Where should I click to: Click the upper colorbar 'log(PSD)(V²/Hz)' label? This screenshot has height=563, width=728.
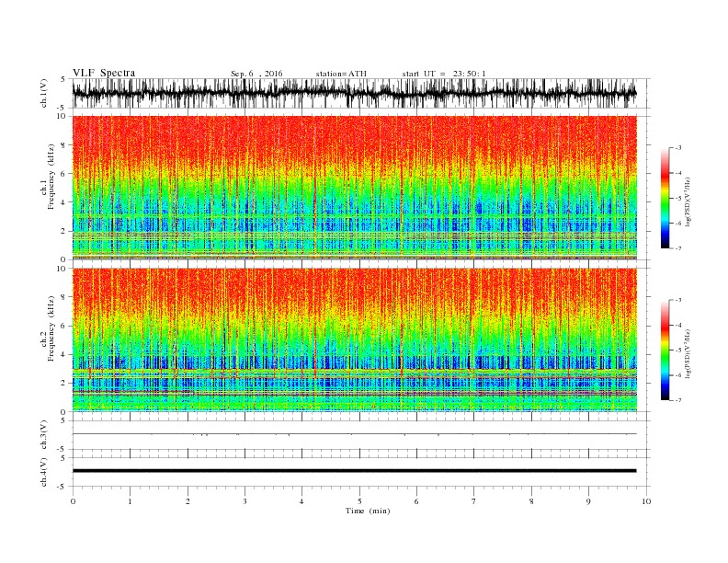coord(689,201)
